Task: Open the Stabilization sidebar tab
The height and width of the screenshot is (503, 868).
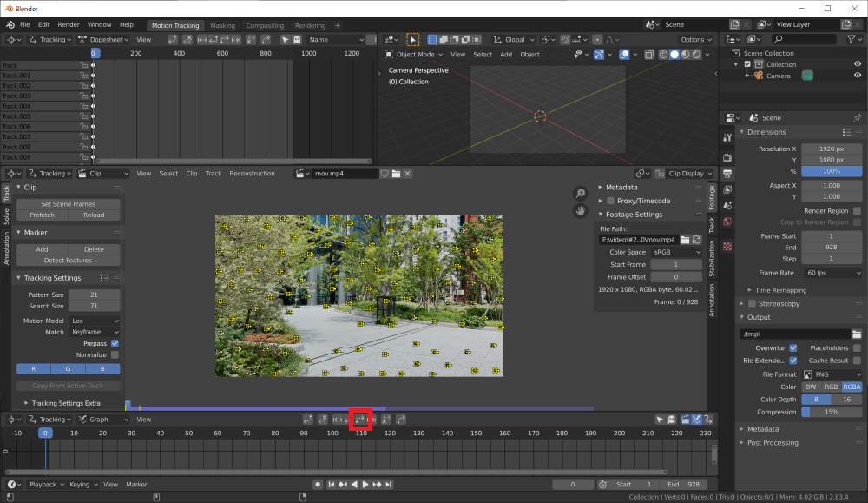Action: click(x=712, y=258)
